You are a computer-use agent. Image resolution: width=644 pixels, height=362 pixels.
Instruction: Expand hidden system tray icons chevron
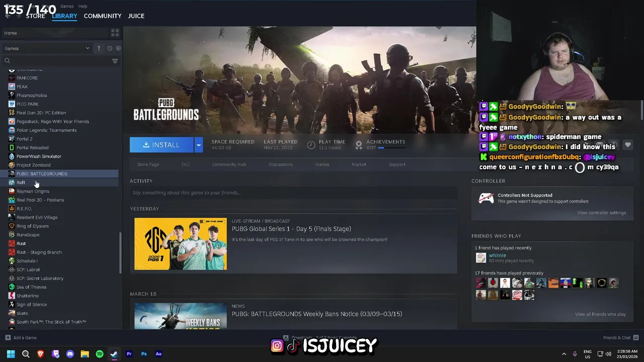pyautogui.click(x=563, y=354)
